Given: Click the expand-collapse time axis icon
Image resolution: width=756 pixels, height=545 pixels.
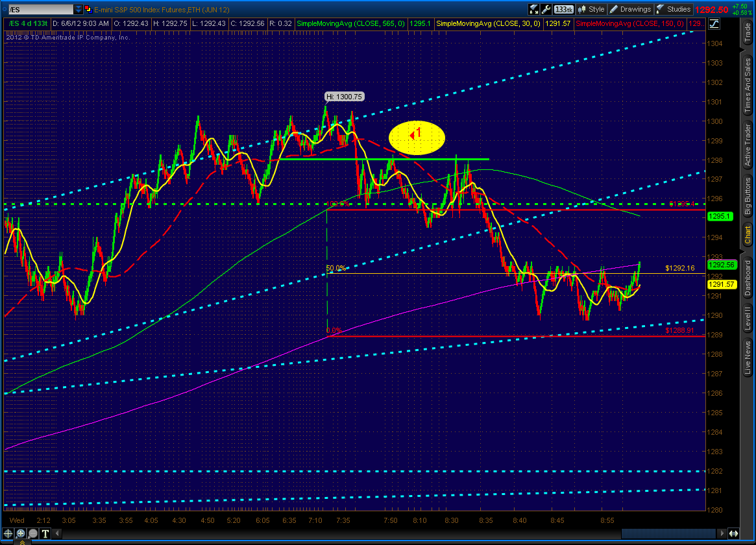Looking at the screenshot, I should [733, 533].
